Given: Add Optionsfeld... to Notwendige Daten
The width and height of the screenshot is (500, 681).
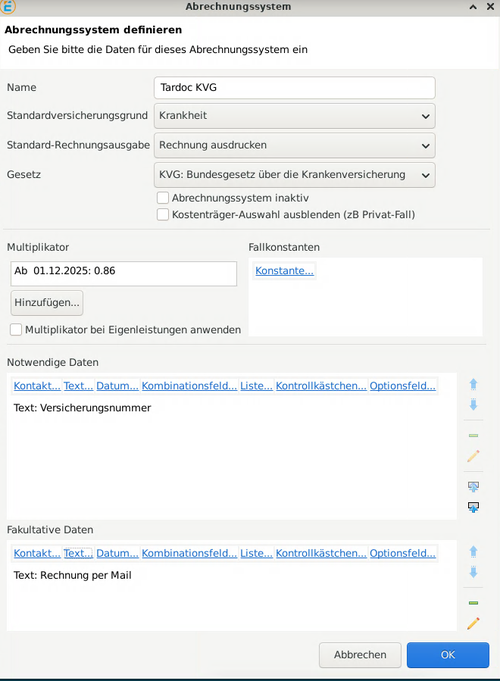Looking at the screenshot, I should point(402,386).
